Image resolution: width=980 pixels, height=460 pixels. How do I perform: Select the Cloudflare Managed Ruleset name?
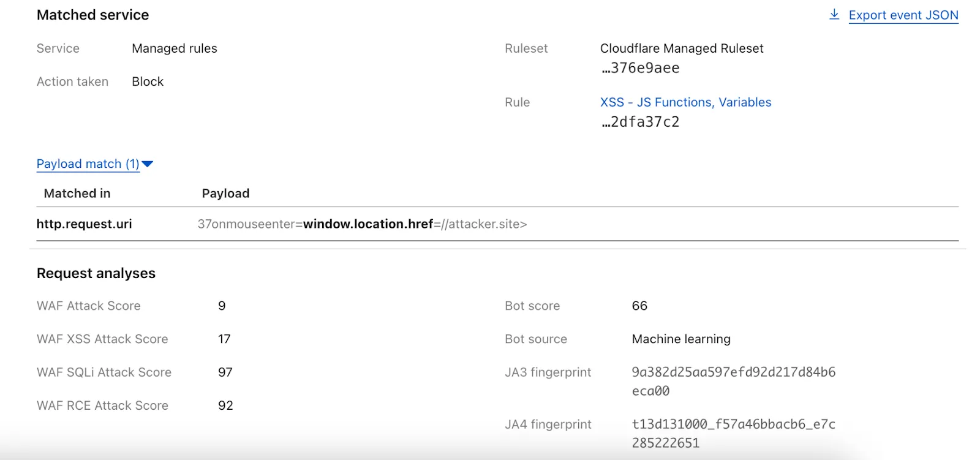(x=681, y=48)
